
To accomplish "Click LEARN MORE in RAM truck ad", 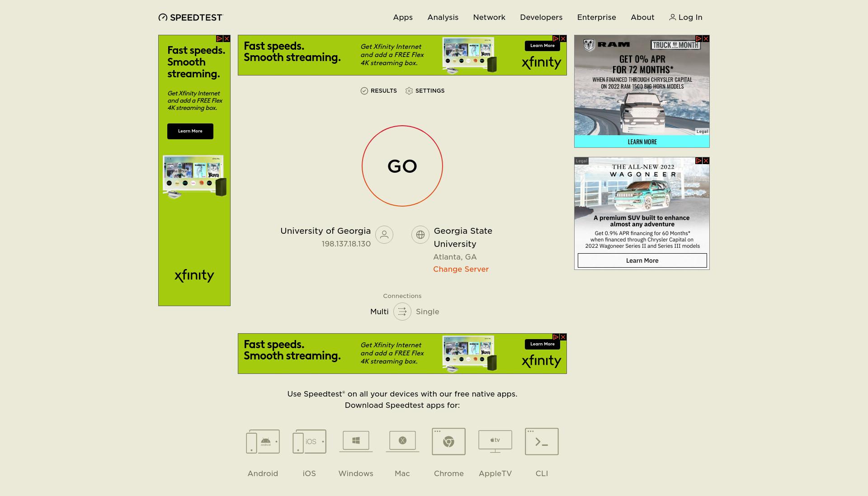I will tap(642, 142).
